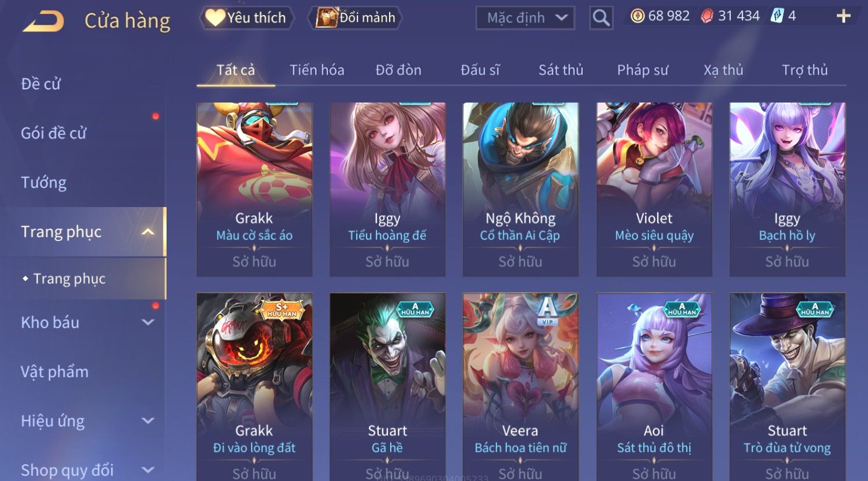
Task: Collapse the Trang phục sidebar section
Action: pyautogui.click(x=148, y=232)
